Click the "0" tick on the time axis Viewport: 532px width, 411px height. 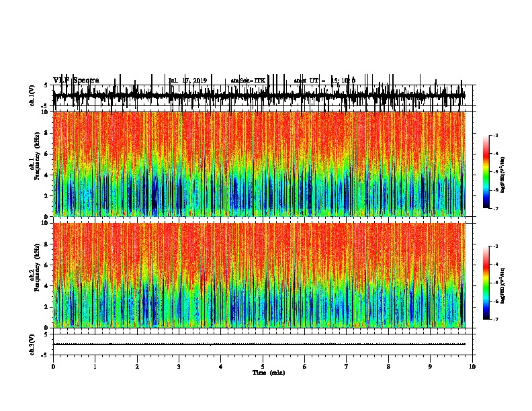[x=53, y=367]
